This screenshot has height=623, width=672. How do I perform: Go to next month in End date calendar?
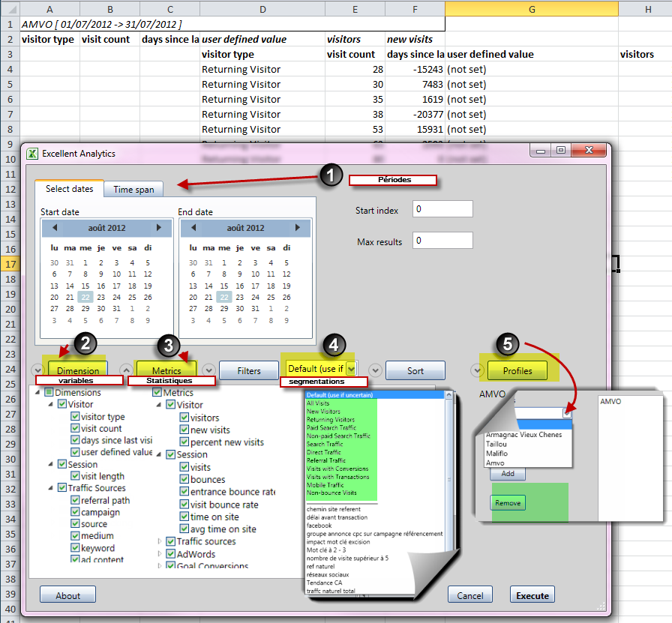tap(298, 228)
